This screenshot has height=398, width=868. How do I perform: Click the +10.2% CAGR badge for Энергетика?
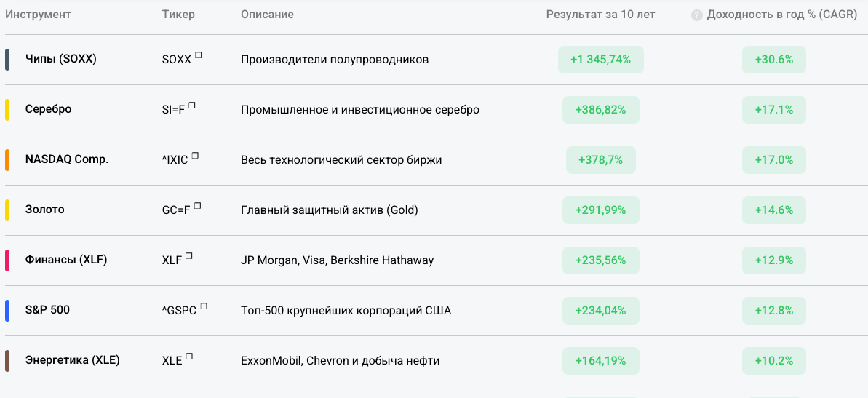click(x=774, y=361)
